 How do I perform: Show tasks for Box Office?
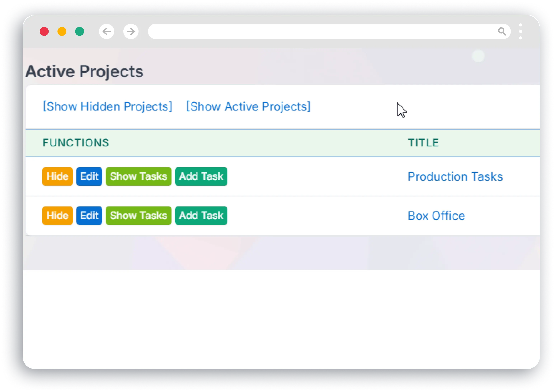138,216
